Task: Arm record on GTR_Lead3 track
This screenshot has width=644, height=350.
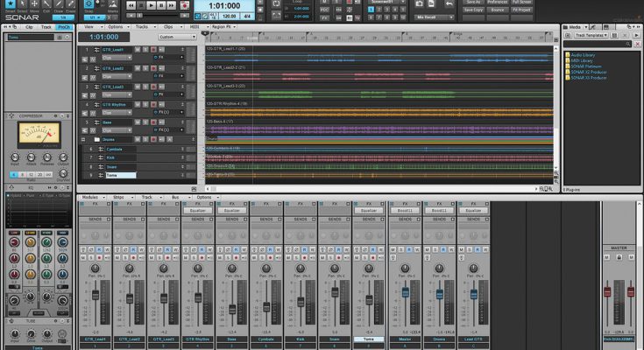Action: pyautogui.click(x=155, y=87)
